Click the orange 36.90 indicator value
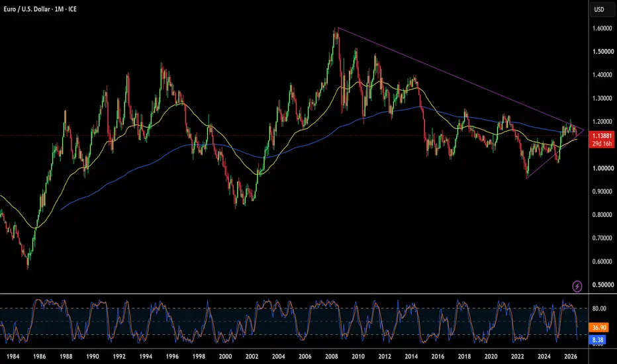The height and width of the screenshot is (364, 617). pyautogui.click(x=599, y=328)
